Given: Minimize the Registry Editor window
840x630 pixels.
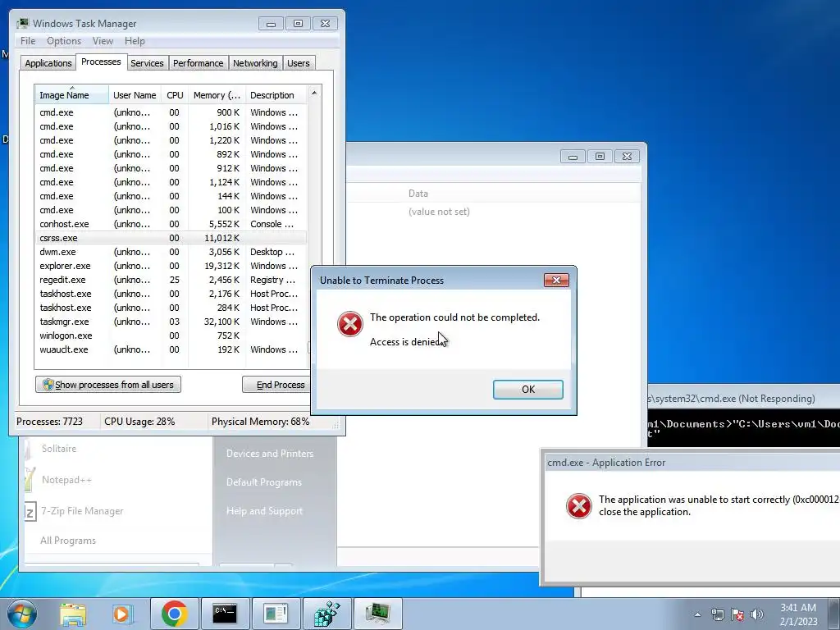Looking at the screenshot, I should [x=573, y=157].
